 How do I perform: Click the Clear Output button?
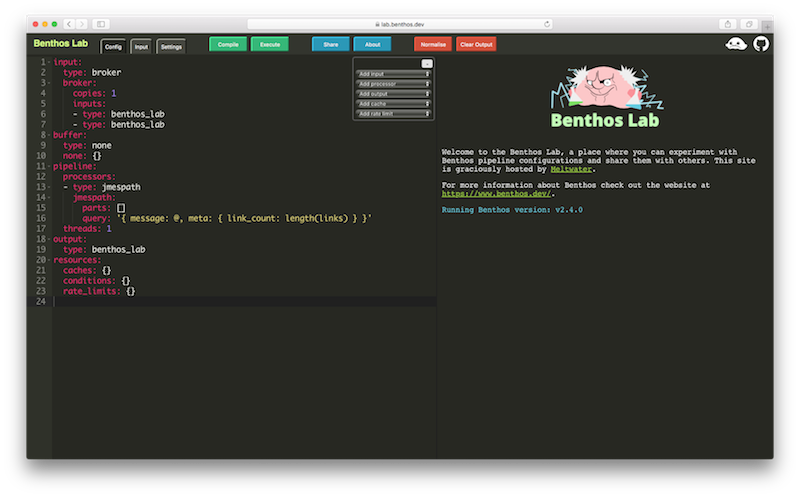pos(476,44)
